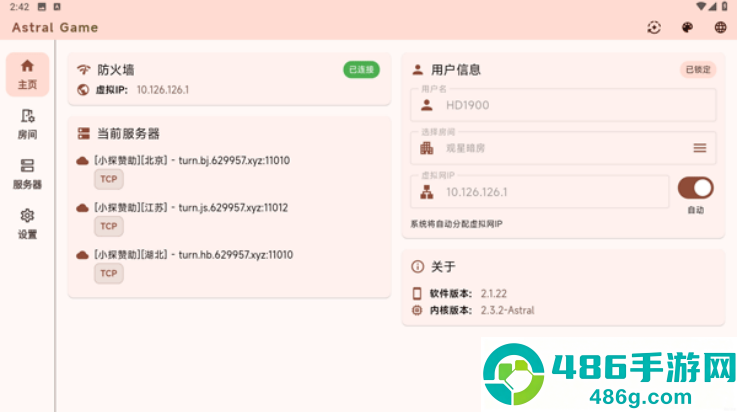Click the 系统将自动分配虚拟网IP hint text
The image size is (737, 412).
[456, 224]
